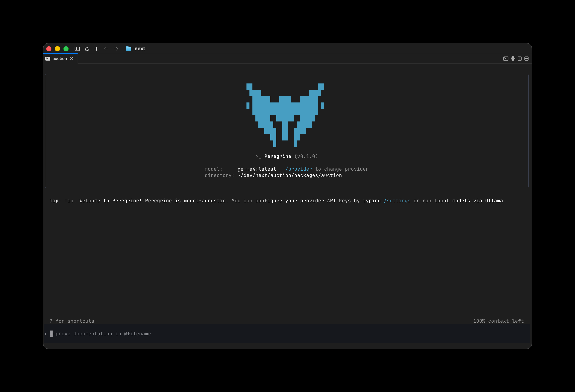Image resolution: width=575 pixels, height=392 pixels.
Task: Click the '? for shortcuts' hint
Action: 72,321
